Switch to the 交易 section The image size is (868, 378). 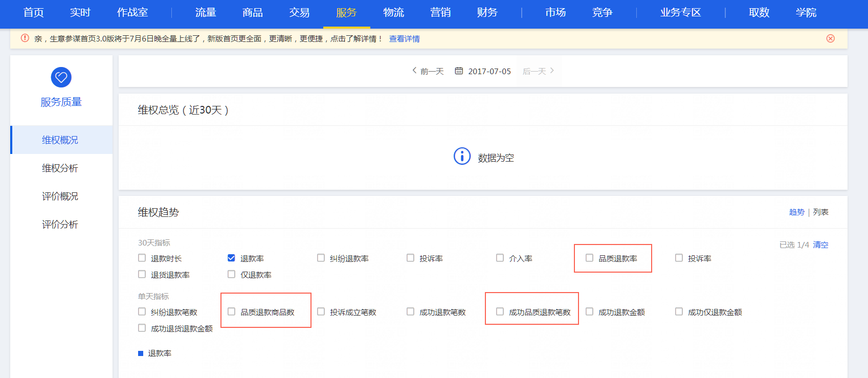[299, 12]
